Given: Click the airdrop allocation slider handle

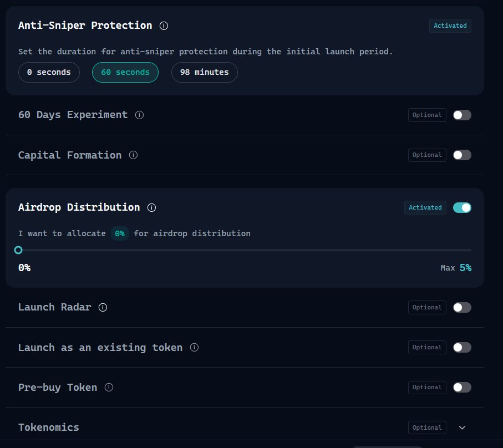Looking at the screenshot, I should (x=18, y=250).
